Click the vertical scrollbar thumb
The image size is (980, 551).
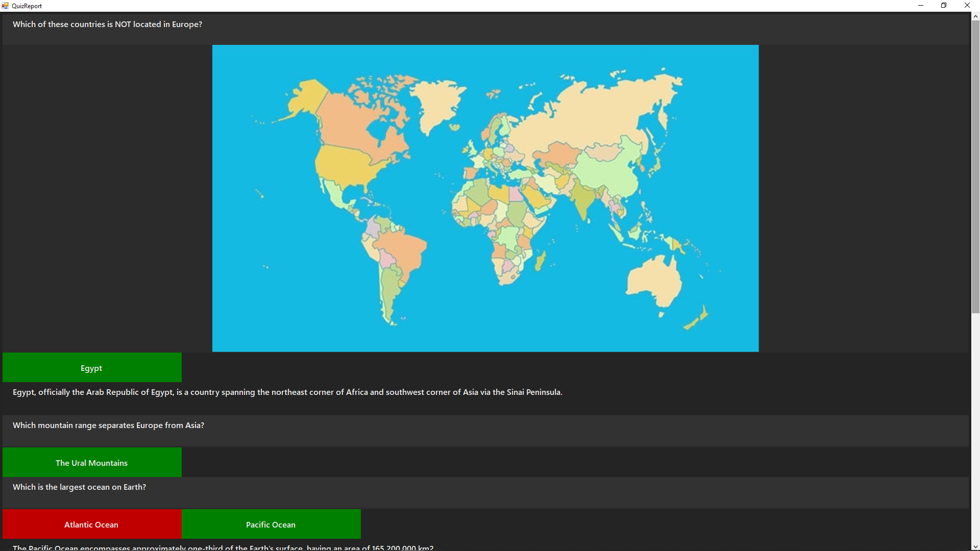975,166
